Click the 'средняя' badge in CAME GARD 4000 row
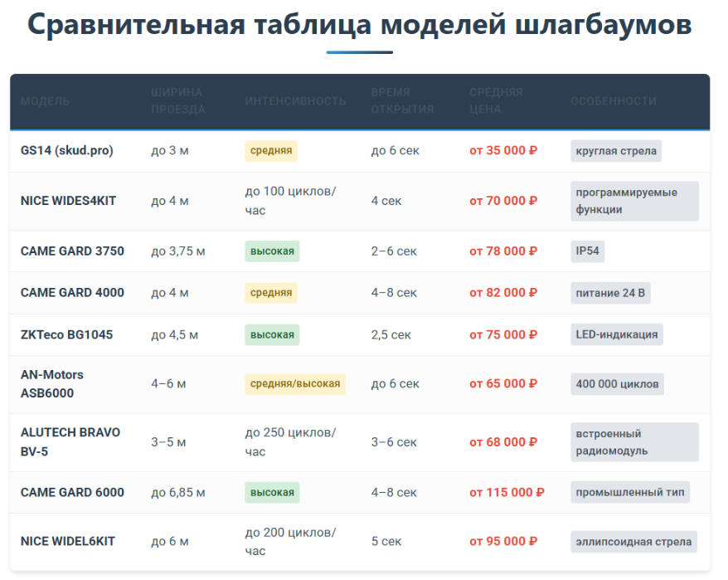 (x=271, y=293)
